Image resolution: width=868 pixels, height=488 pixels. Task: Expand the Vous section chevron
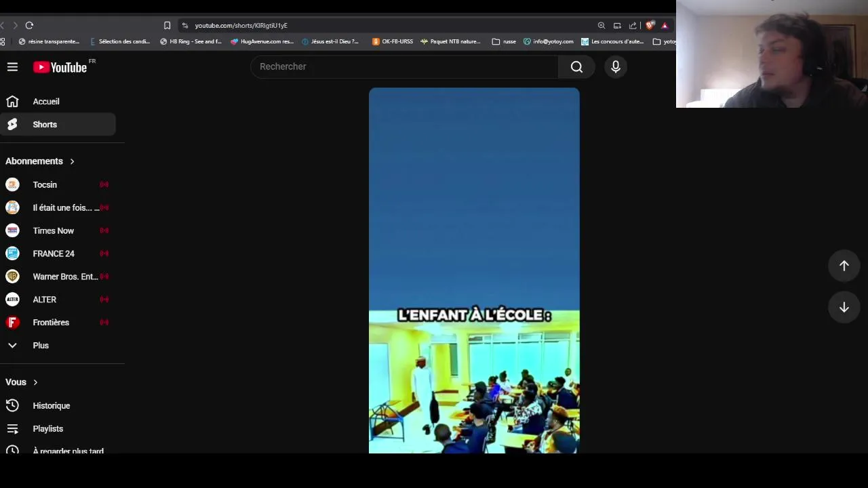35,382
